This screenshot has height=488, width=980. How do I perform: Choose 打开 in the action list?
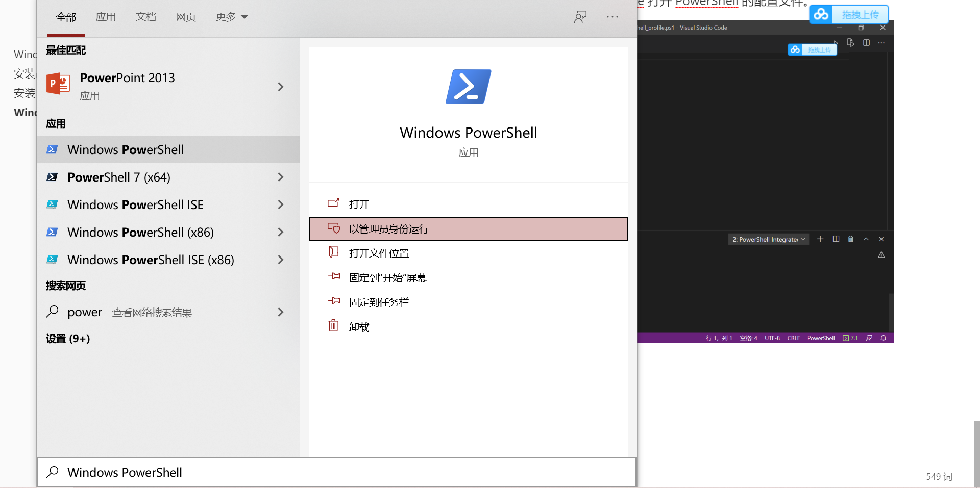tap(469, 204)
